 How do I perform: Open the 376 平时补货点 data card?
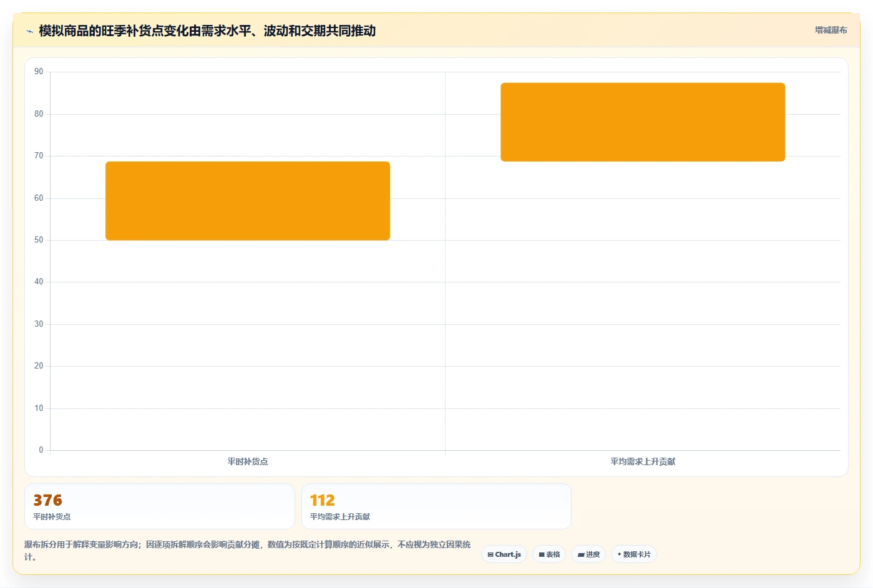pyautogui.click(x=160, y=506)
